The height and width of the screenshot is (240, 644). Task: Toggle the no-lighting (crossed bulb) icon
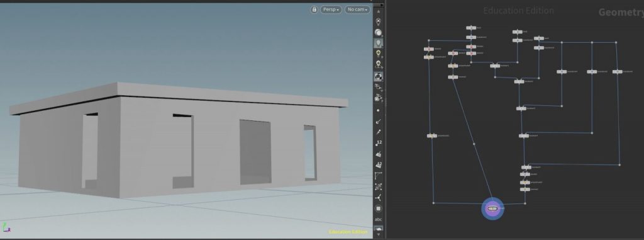click(x=379, y=22)
